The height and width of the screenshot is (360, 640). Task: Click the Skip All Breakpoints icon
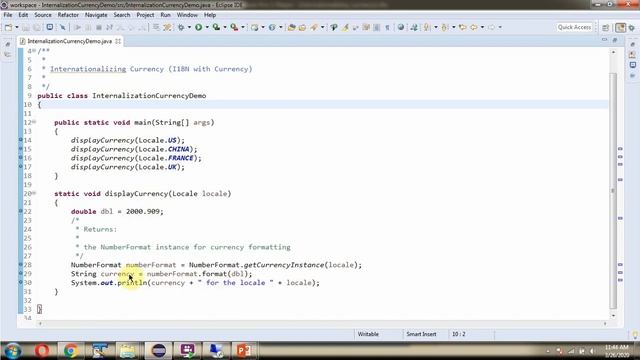(62, 27)
